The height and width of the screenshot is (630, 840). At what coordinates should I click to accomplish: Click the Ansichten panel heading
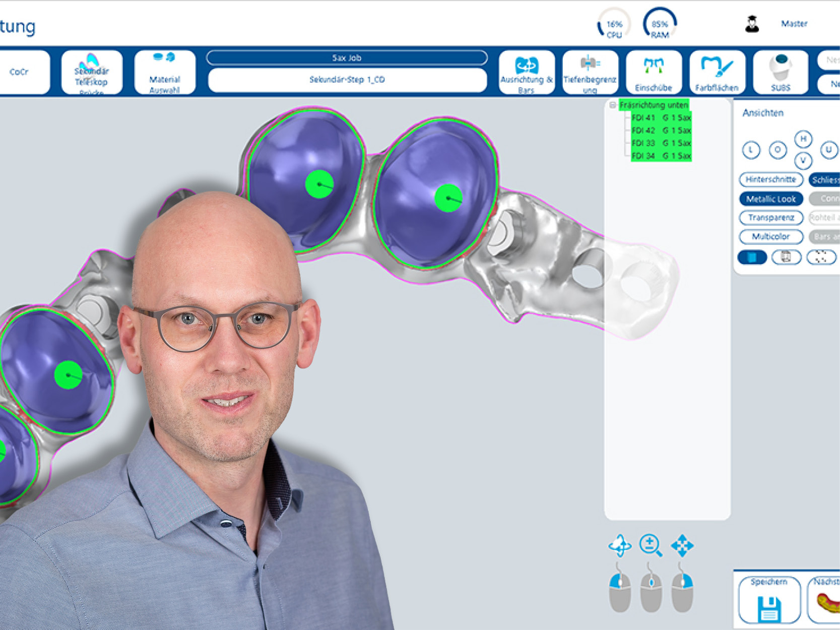point(763,113)
